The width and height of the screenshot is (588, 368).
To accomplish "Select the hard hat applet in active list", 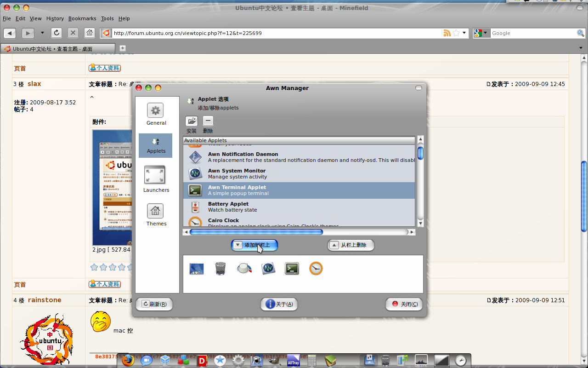I will click(x=244, y=269).
